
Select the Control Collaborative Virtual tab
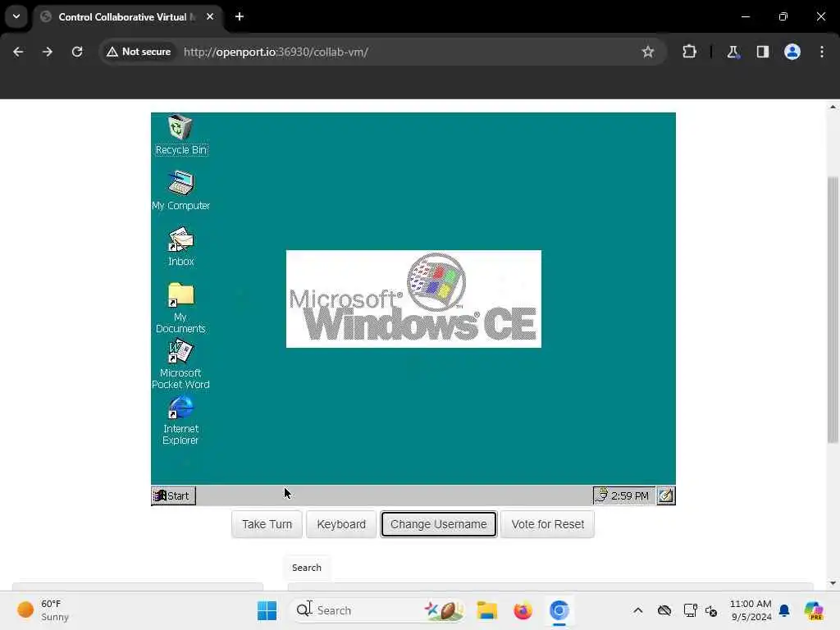point(127,17)
